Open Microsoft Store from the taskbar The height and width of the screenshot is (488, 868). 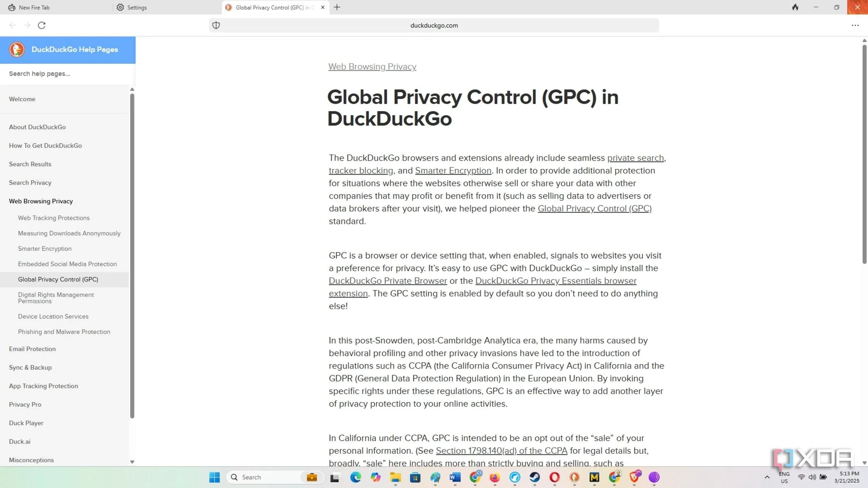(415, 477)
